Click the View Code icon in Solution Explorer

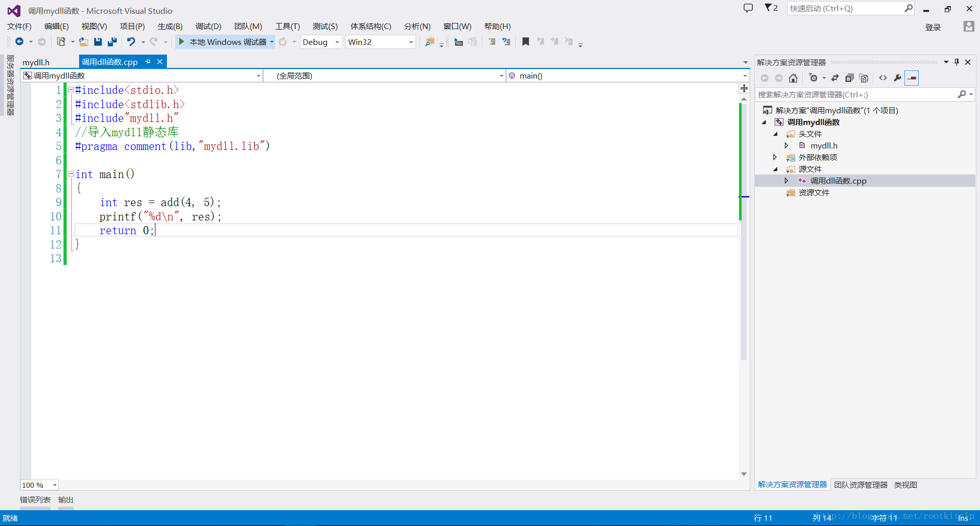pyautogui.click(x=883, y=78)
